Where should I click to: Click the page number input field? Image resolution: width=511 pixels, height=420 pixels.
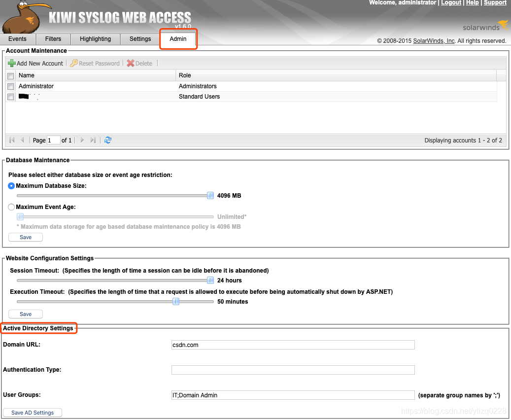click(53, 140)
